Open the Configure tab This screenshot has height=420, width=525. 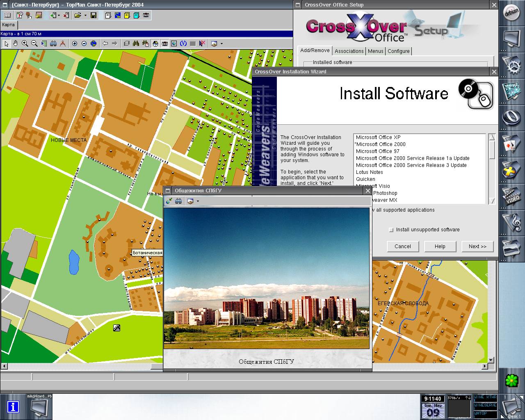coord(398,51)
